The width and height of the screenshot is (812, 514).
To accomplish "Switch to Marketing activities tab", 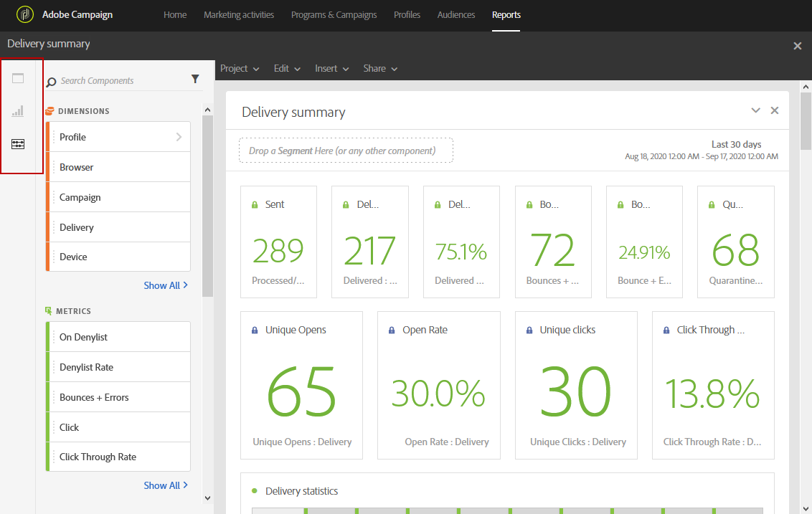I will 239,15.
